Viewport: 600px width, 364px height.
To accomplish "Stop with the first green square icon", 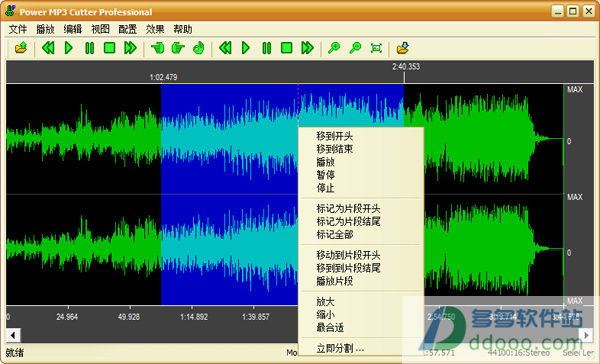I will (x=110, y=48).
